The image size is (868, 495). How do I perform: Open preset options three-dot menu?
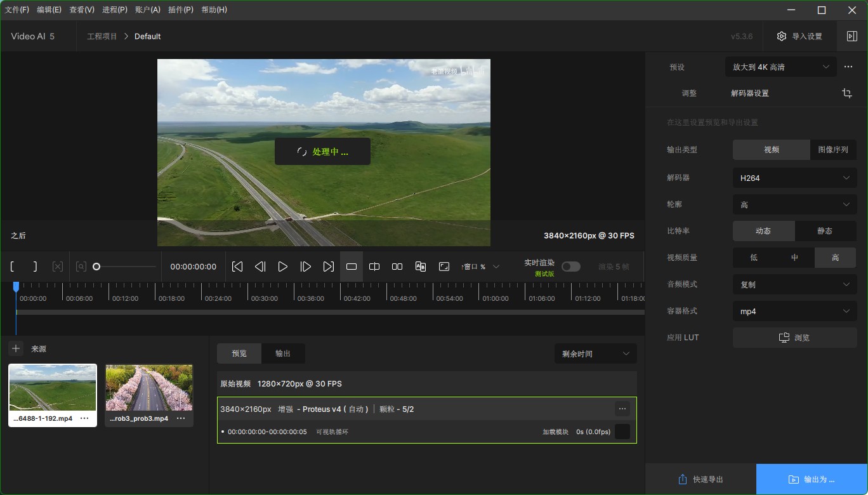point(848,67)
